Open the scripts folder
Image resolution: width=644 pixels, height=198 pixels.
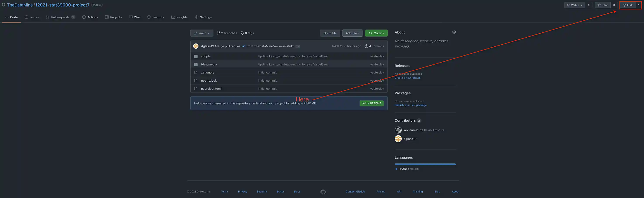[x=205, y=56]
